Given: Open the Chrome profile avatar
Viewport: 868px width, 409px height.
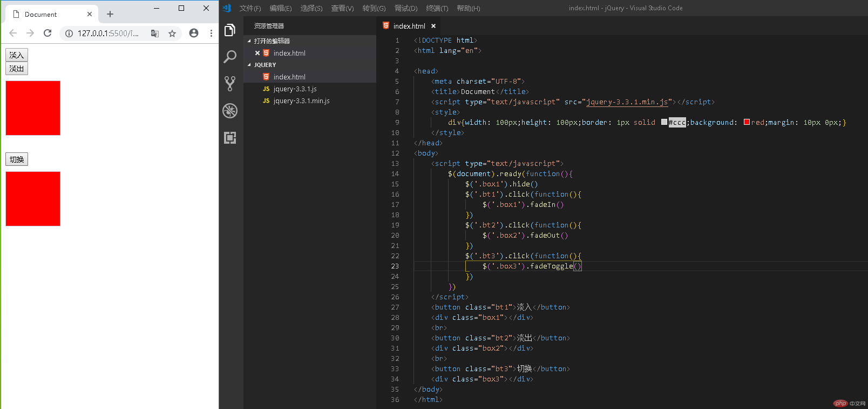Looking at the screenshot, I should pyautogui.click(x=194, y=33).
